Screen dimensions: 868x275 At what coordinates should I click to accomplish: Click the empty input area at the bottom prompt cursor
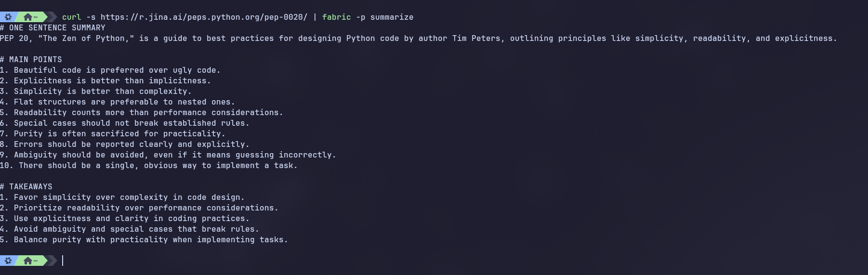tap(193, 261)
